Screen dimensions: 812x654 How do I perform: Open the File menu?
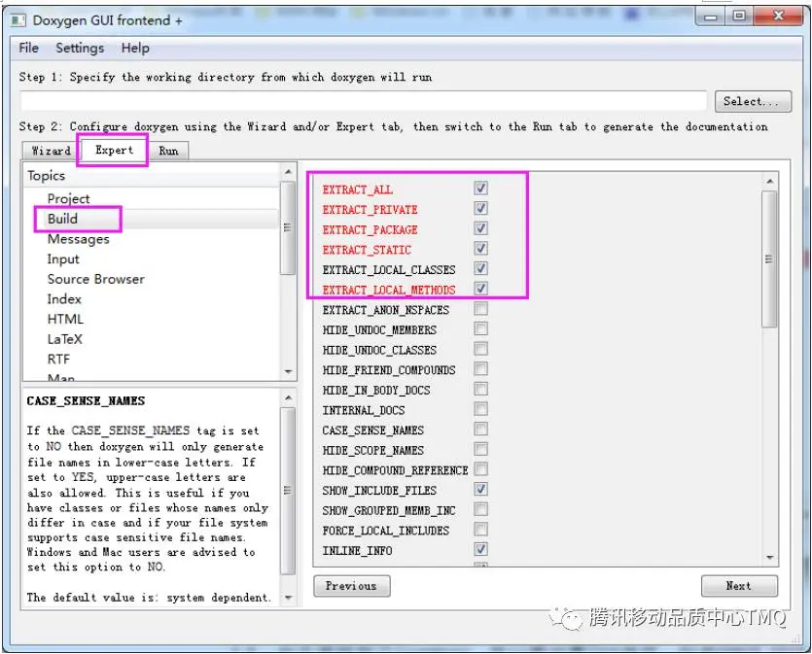pos(28,49)
